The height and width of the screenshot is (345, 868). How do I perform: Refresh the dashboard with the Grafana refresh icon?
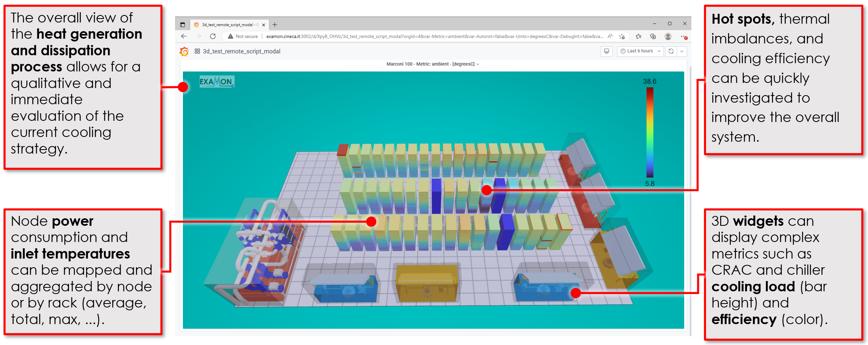point(671,51)
